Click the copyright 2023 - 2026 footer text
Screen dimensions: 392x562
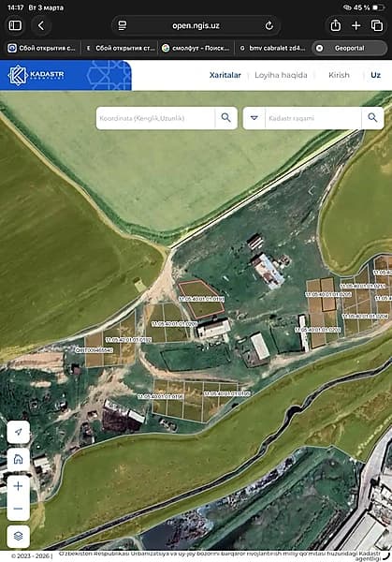pyautogui.click(x=31, y=555)
